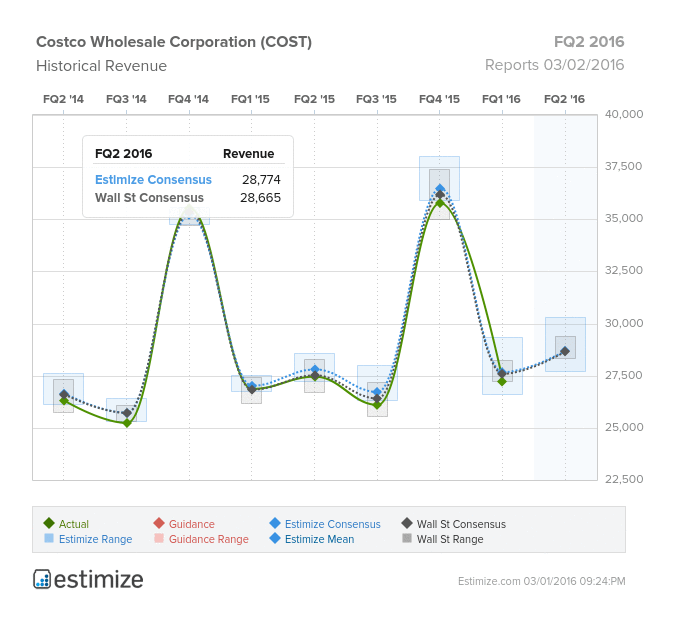Image resolution: width=675 pixels, height=620 pixels.
Task: Click the 27,500 y-axis label
Action: (624, 375)
